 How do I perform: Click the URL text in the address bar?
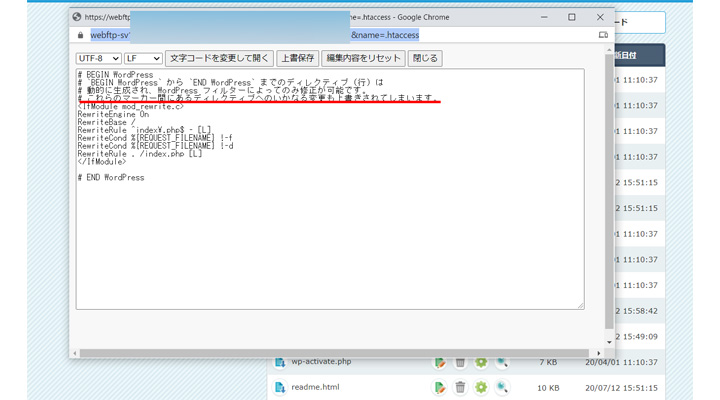[254, 35]
